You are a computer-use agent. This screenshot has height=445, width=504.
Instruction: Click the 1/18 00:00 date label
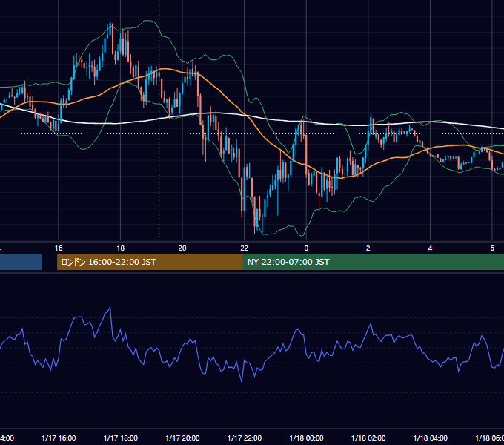[x=306, y=438]
